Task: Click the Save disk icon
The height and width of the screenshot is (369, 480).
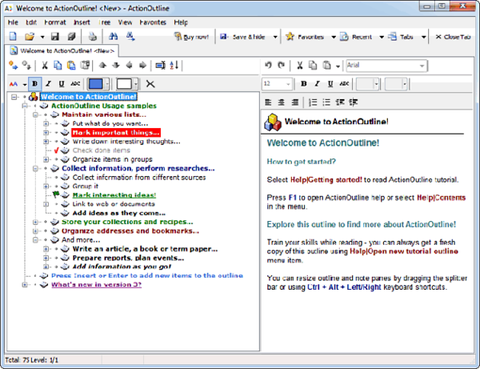Action: click(55, 36)
